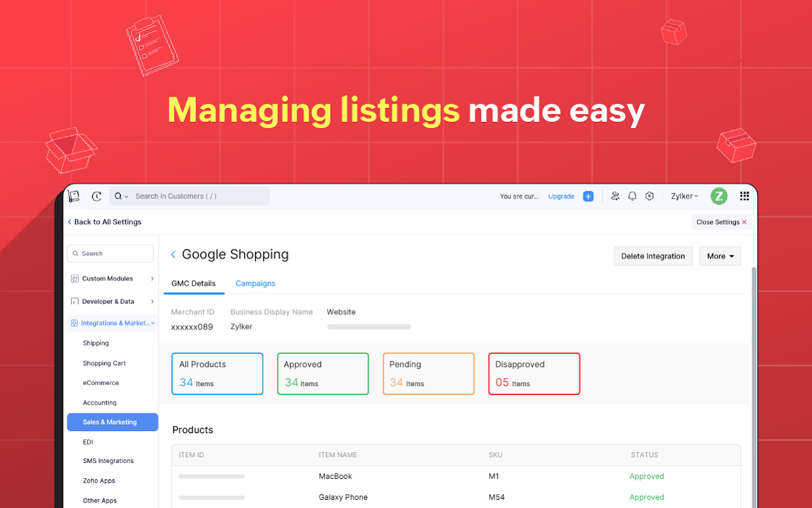Click the Integrations & Marketplace sidebar icon
The width and height of the screenshot is (812, 508).
click(74, 323)
